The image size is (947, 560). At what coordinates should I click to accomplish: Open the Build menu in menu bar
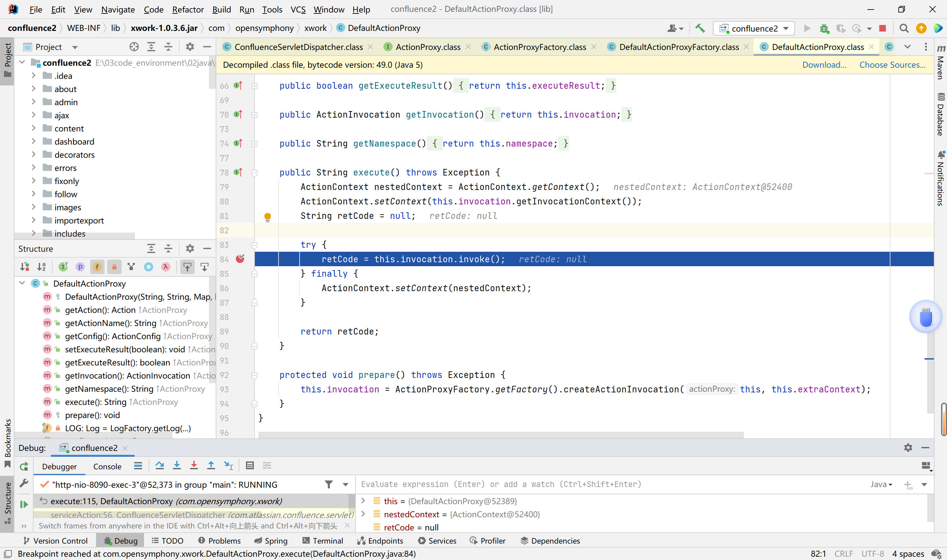221,9
